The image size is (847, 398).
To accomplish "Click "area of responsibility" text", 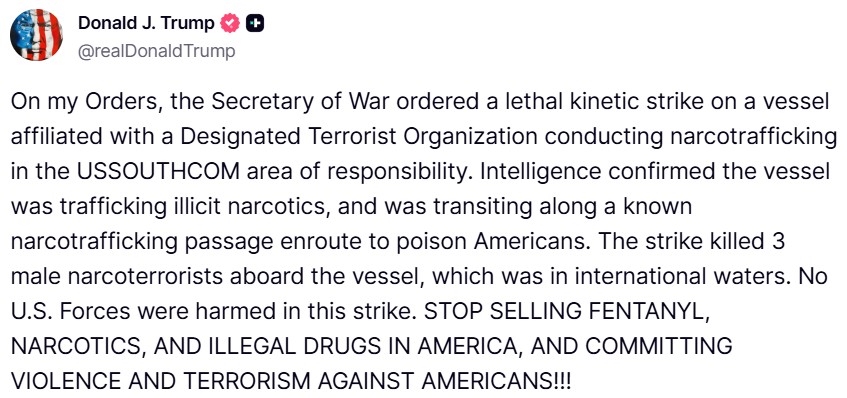I will click(358, 172).
